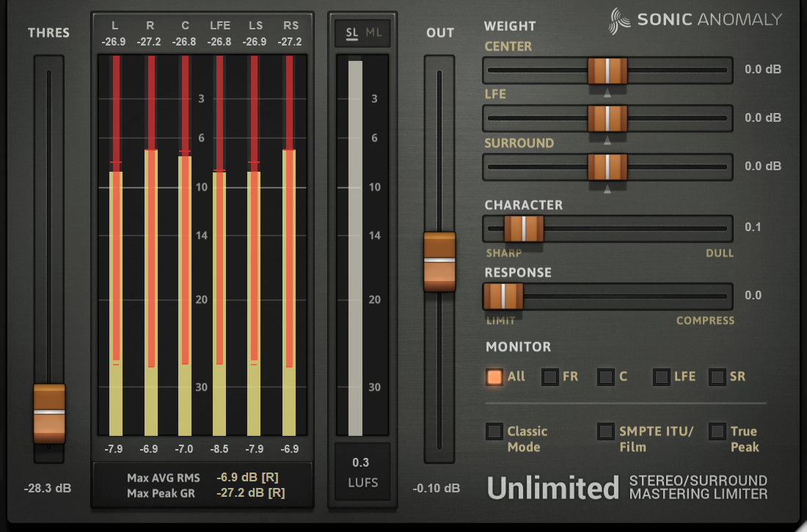Click the CENTER weight slider handle
This screenshot has width=807, height=532.
(607, 71)
